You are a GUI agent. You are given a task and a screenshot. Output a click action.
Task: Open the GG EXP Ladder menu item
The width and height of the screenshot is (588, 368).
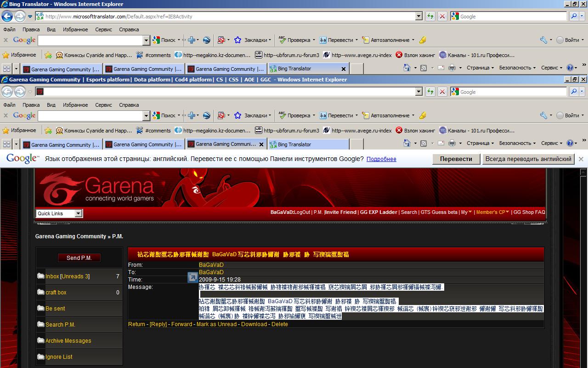pos(378,212)
